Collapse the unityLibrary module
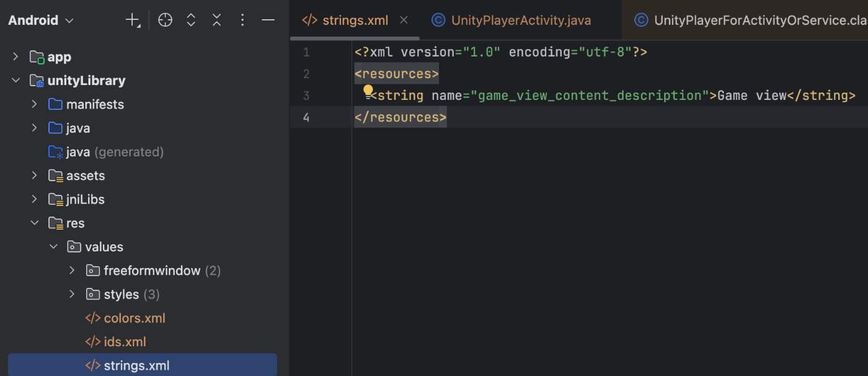Screen dimensions: 868x376 [15, 81]
